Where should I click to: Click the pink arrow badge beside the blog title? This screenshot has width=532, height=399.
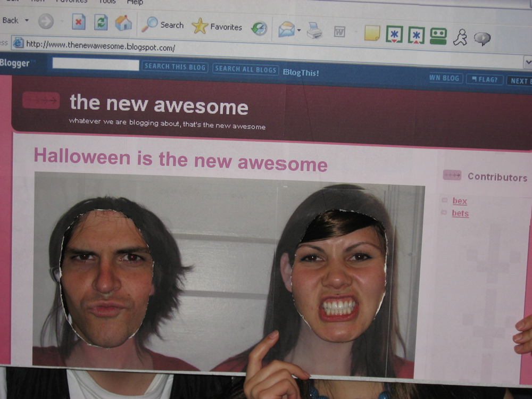coord(41,101)
